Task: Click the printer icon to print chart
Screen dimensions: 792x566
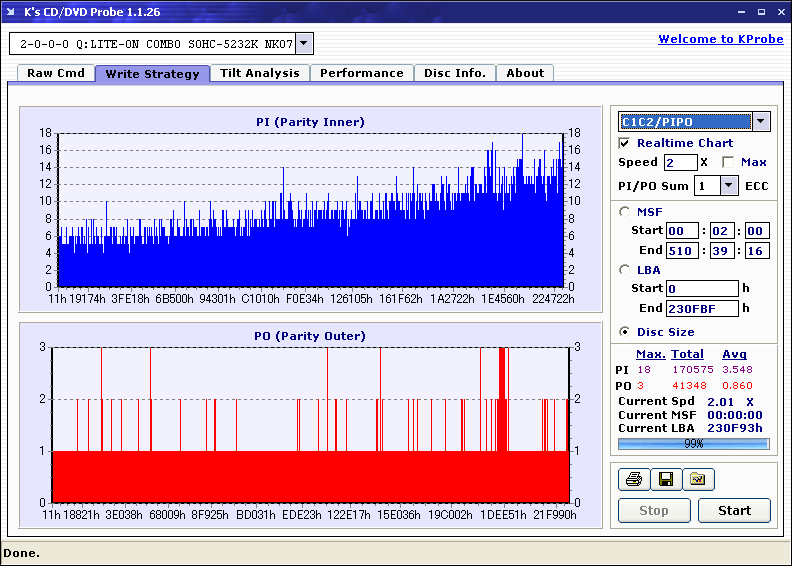Action: pos(634,480)
